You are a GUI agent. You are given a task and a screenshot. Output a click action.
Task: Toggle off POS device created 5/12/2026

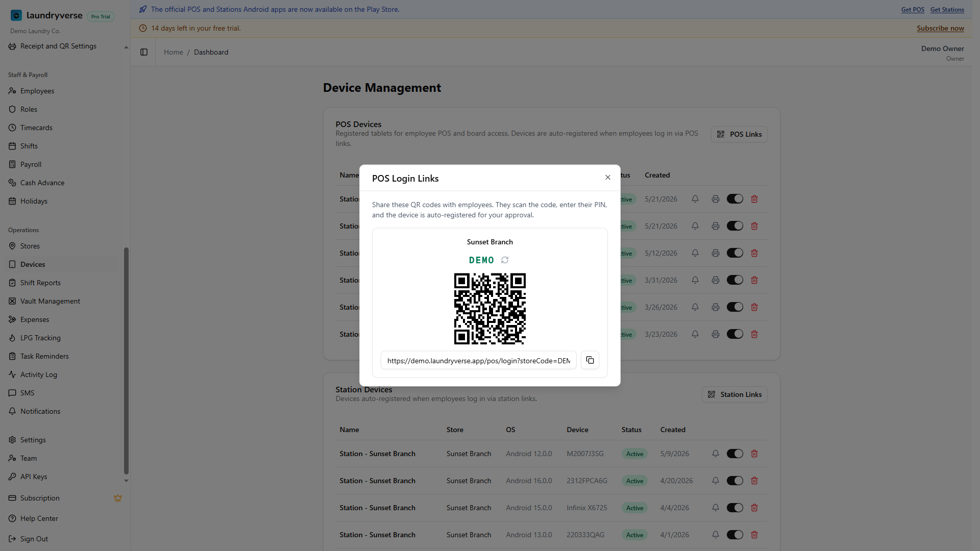(x=735, y=253)
